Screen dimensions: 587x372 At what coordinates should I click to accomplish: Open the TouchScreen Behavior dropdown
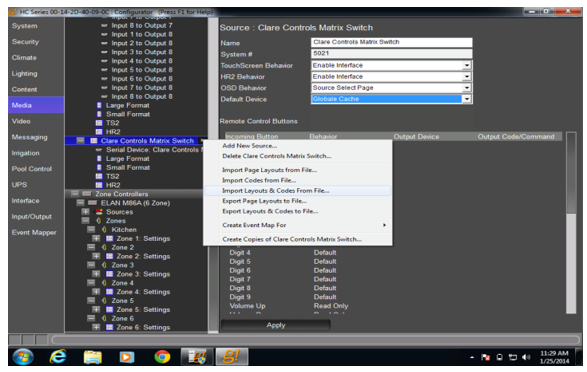coord(466,65)
